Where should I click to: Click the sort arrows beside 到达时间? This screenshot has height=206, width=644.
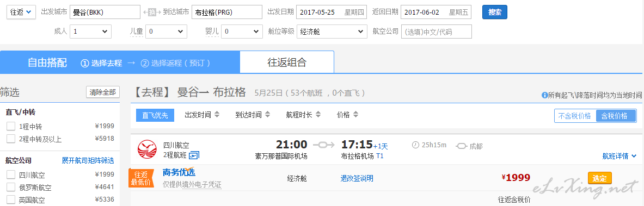tap(268, 115)
